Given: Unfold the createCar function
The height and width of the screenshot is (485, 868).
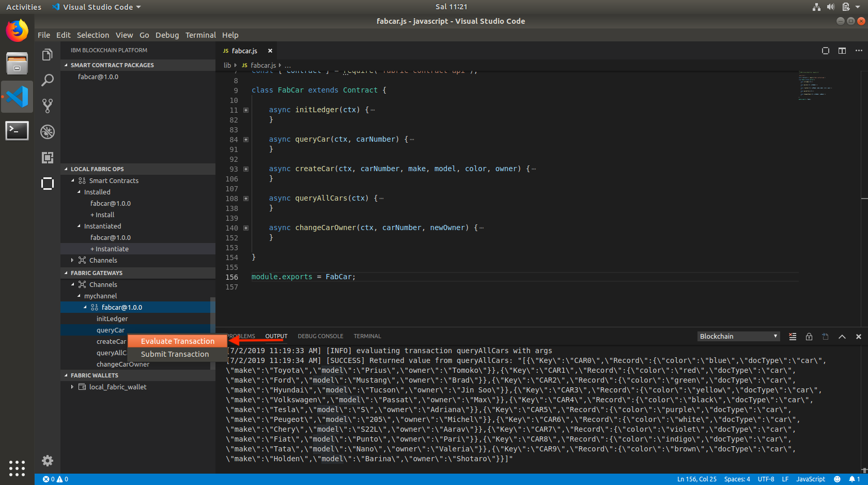Looking at the screenshot, I should [x=246, y=169].
